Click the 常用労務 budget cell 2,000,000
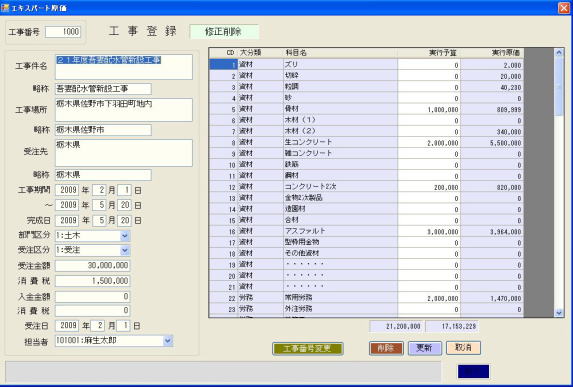573x387 pixels. 429,298
